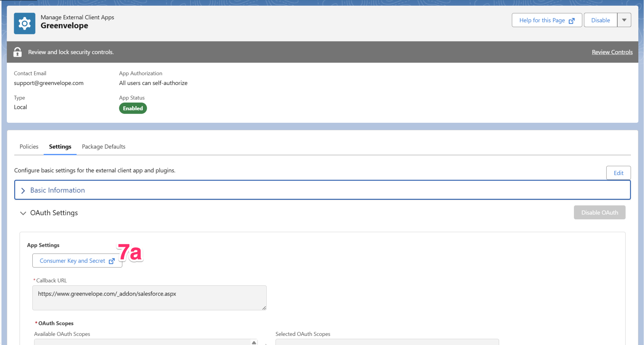Image resolution: width=644 pixels, height=345 pixels.
Task: Click the 'Manage External Client Apps' heading
Action: point(77,17)
